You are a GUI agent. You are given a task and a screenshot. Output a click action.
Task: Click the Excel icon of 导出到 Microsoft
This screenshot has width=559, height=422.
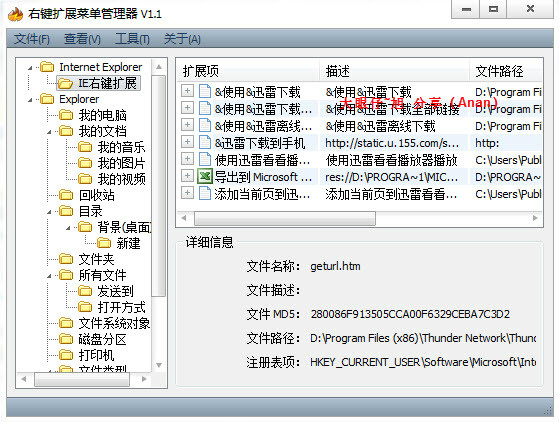coord(205,176)
